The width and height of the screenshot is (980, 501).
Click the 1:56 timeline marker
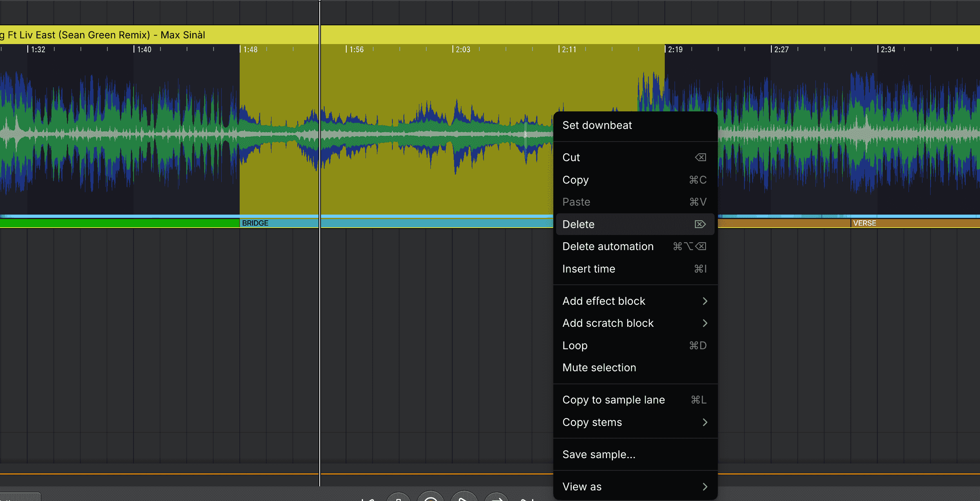coord(356,49)
